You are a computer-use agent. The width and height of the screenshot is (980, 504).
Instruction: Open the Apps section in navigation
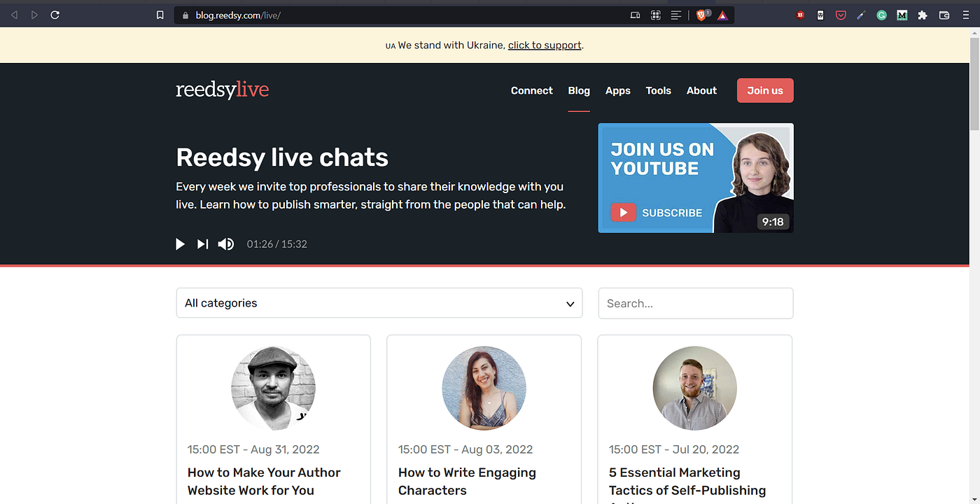point(618,90)
